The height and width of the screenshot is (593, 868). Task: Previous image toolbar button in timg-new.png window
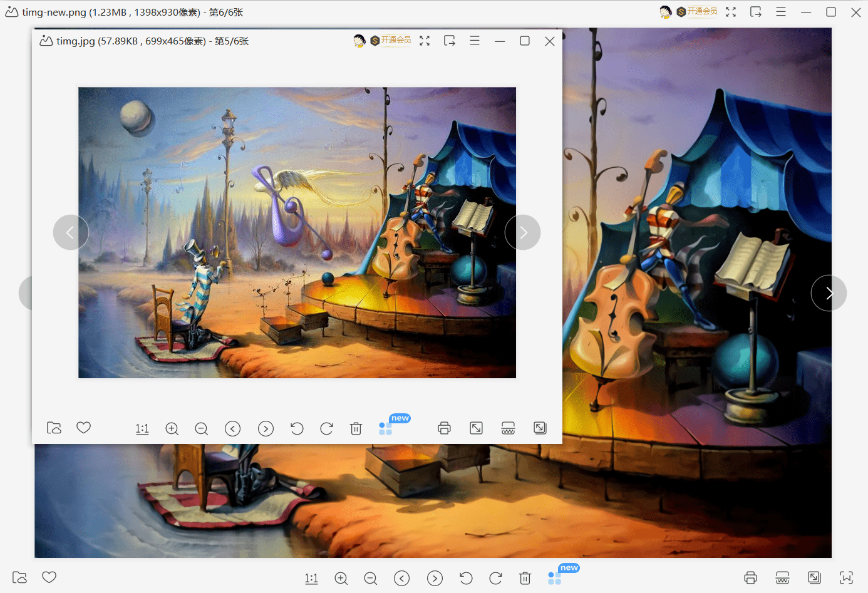click(402, 579)
